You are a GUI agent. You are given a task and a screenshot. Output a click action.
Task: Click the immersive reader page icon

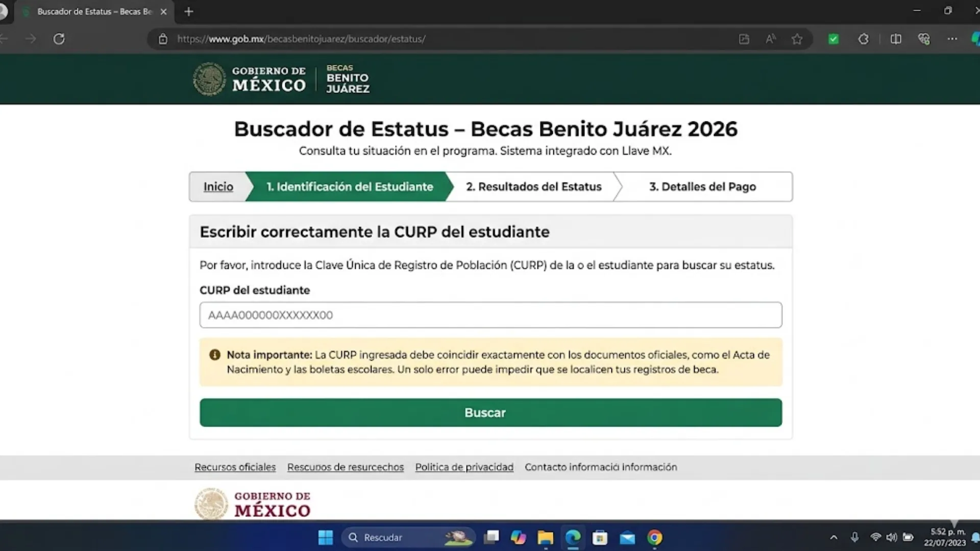point(744,39)
